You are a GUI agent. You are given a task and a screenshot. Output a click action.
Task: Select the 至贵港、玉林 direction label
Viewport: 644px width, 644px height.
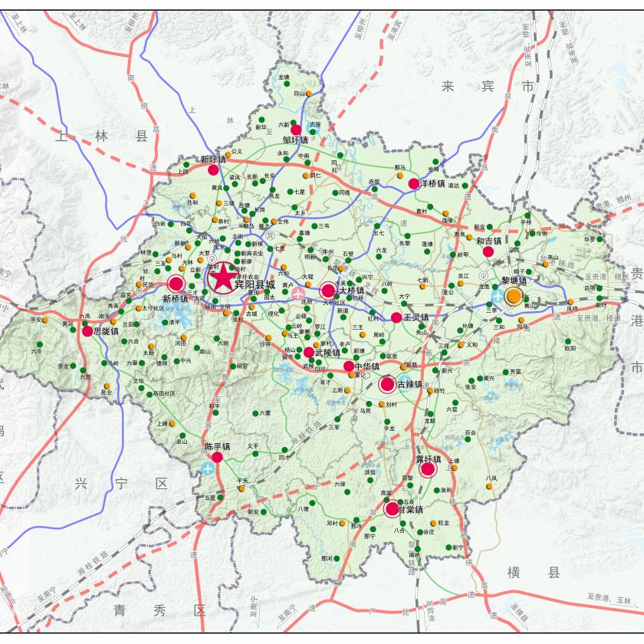(608, 599)
